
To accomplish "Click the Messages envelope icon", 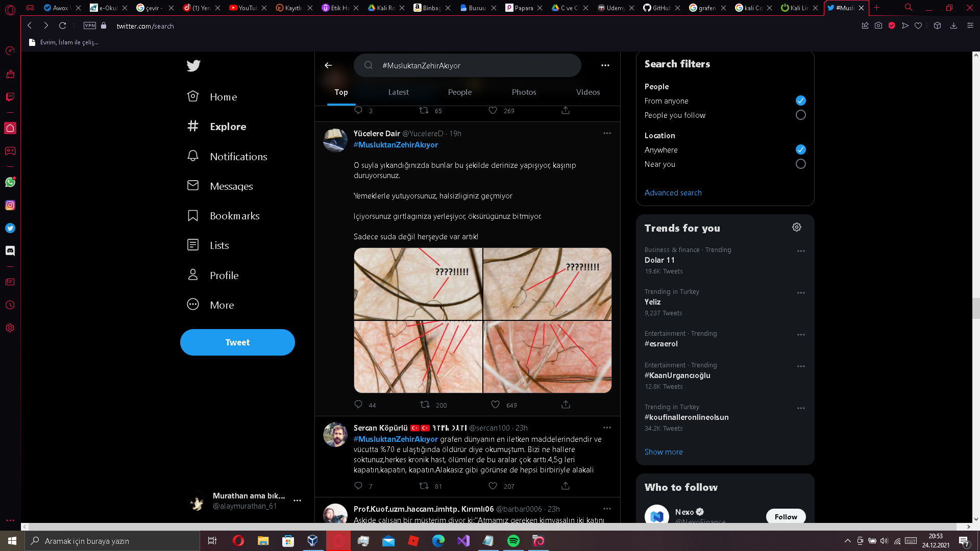I will (x=193, y=186).
